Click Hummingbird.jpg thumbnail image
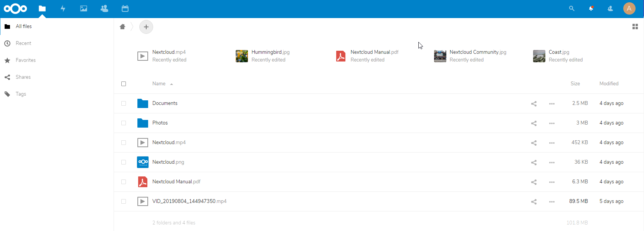The height and width of the screenshot is (231, 644). (x=242, y=56)
